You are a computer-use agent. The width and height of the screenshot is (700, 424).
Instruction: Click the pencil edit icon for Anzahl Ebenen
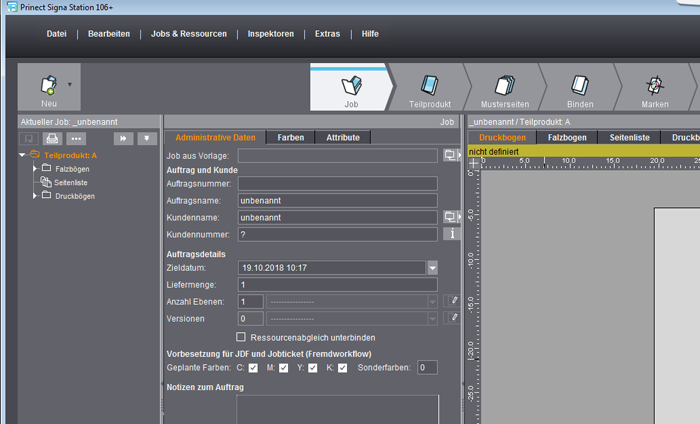coord(453,301)
